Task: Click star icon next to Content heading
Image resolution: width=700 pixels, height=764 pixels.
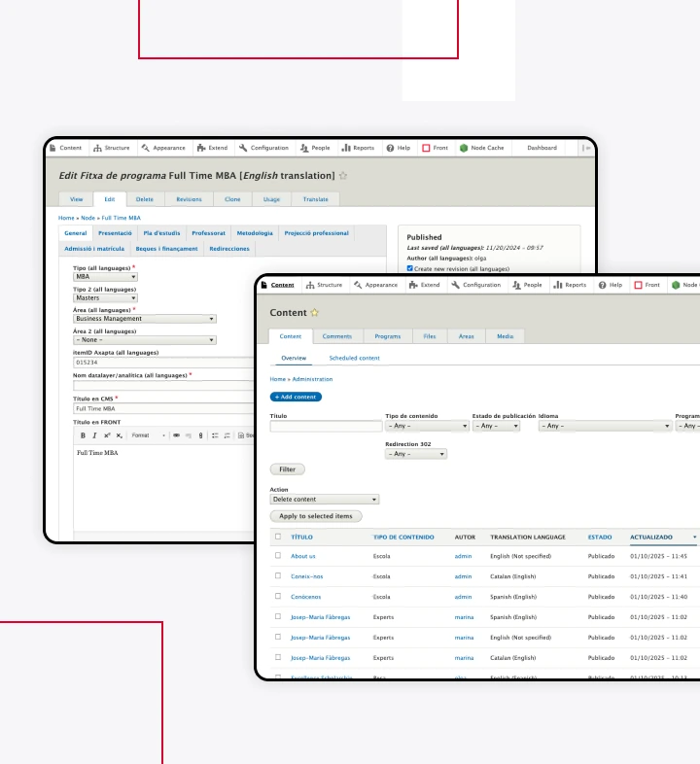Action: [314, 313]
